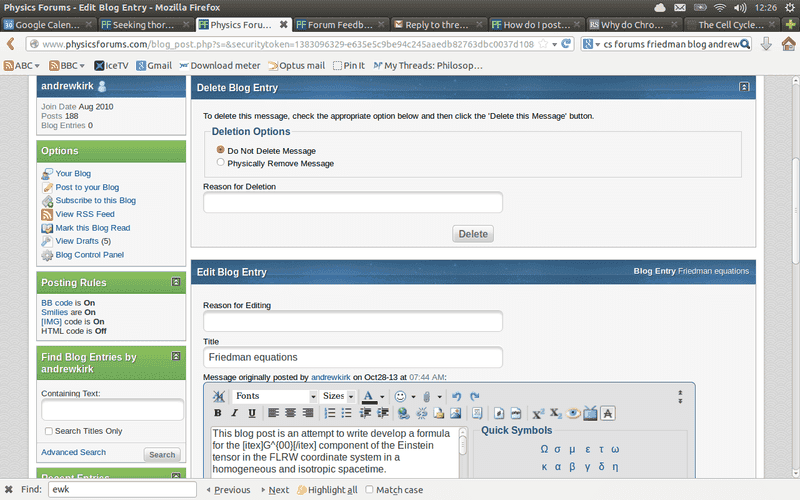Open Firefox downloads arrow icon
This screenshot has width=800, height=500.
pos(766,44)
